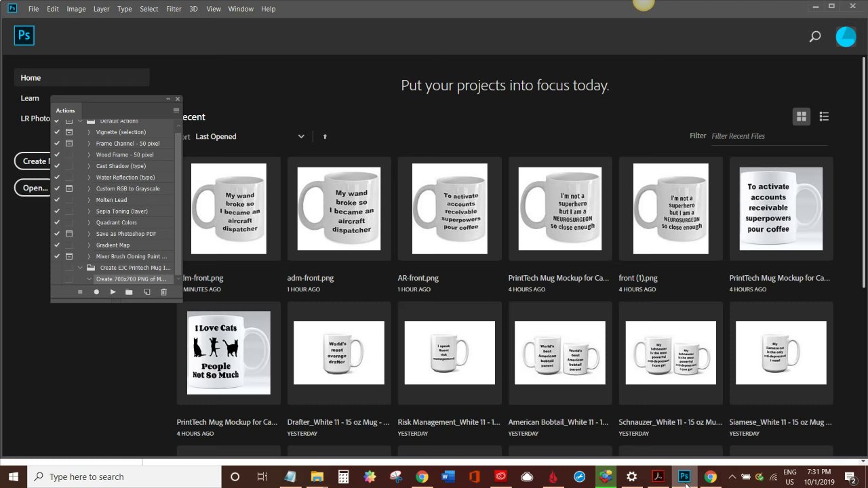The width and height of the screenshot is (868, 488).
Task: Click the Filter Recent Files input
Action: [x=769, y=136]
